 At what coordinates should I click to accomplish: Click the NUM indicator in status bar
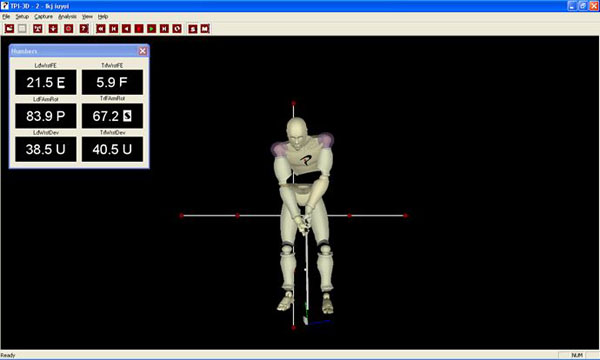577,355
